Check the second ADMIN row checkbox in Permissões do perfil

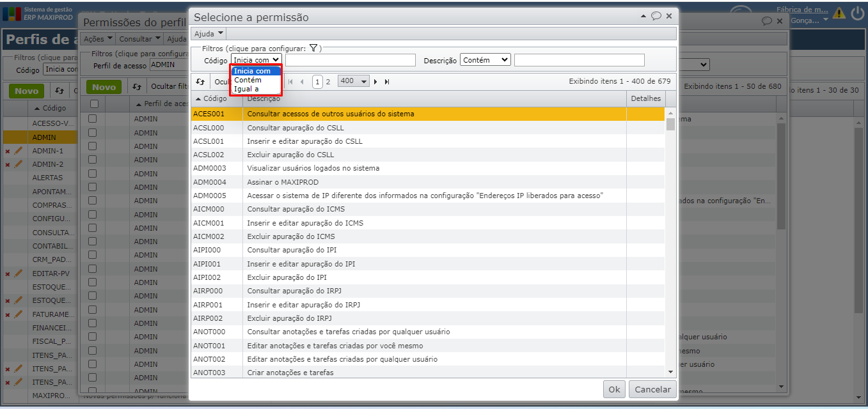pos(93,133)
